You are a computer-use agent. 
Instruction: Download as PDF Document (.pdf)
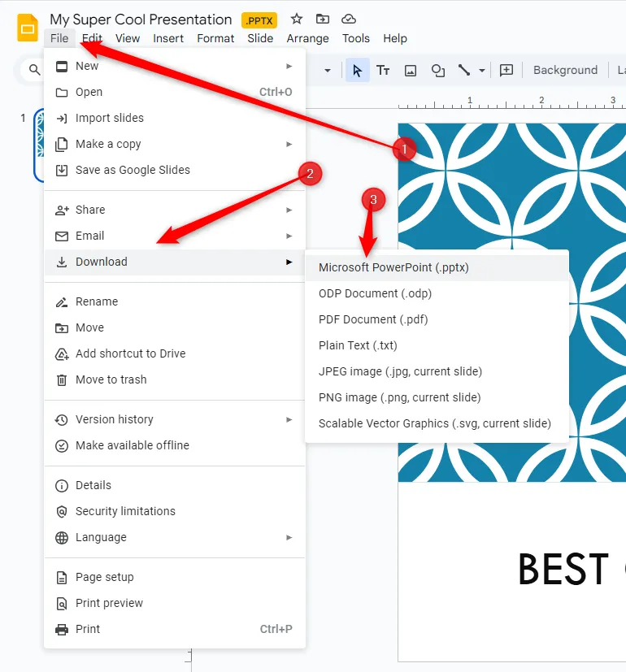tap(437, 319)
